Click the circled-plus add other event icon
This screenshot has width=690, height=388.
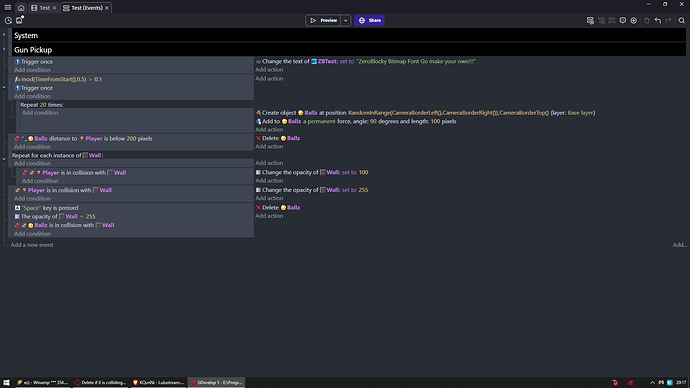pos(634,20)
